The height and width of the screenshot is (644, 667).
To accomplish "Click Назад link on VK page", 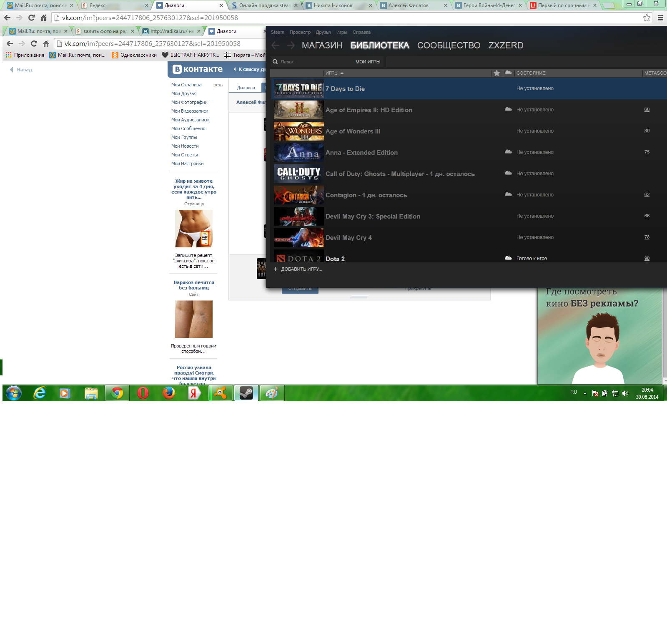I will point(21,70).
